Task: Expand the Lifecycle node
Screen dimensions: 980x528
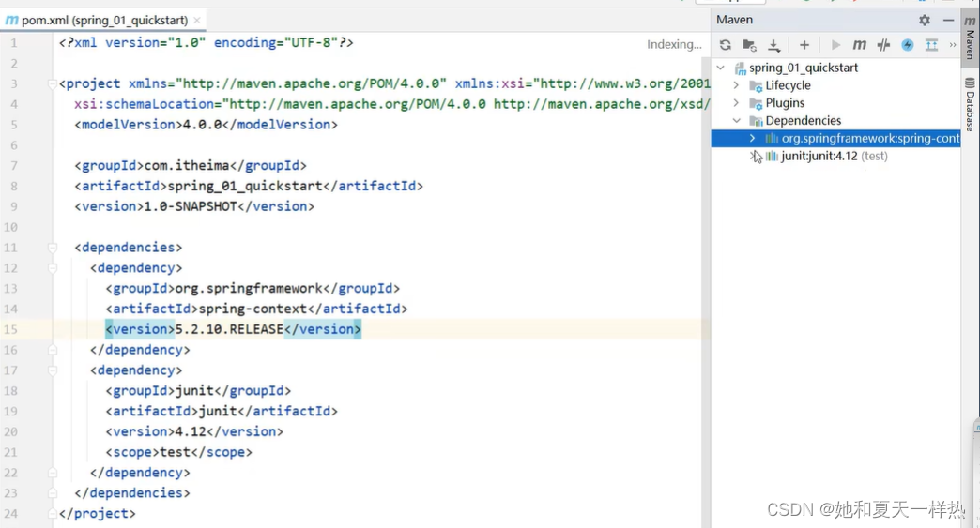Action: [736, 85]
